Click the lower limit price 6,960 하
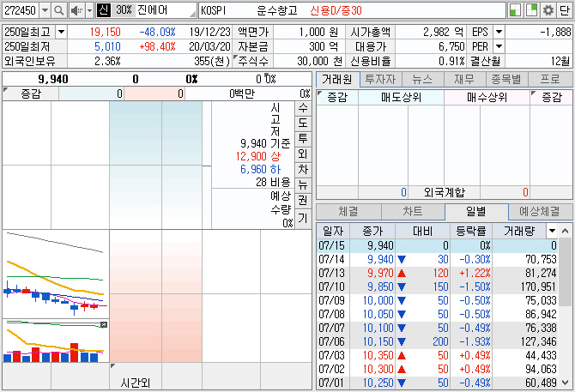 [x=260, y=169]
